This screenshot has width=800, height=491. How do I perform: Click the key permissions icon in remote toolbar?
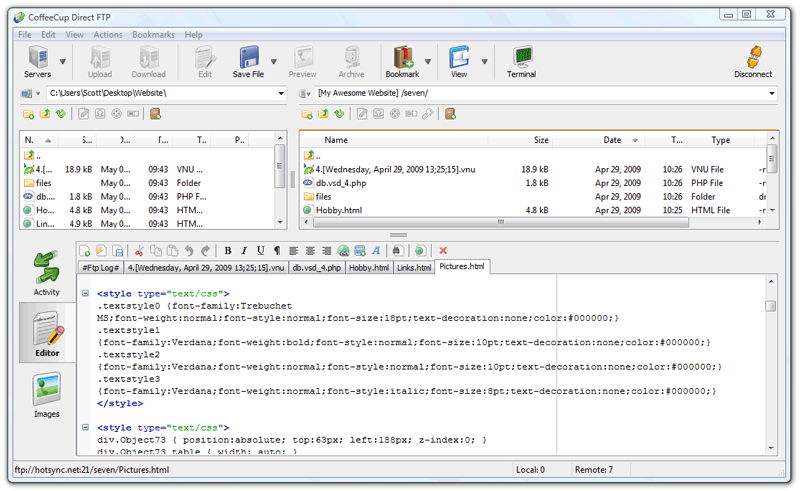click(428, 114)
